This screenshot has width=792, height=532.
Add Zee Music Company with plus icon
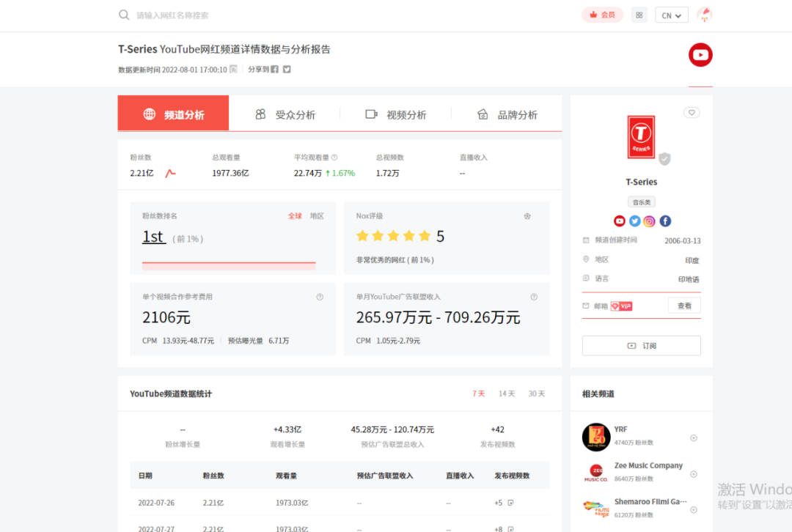tap(694, 474)
